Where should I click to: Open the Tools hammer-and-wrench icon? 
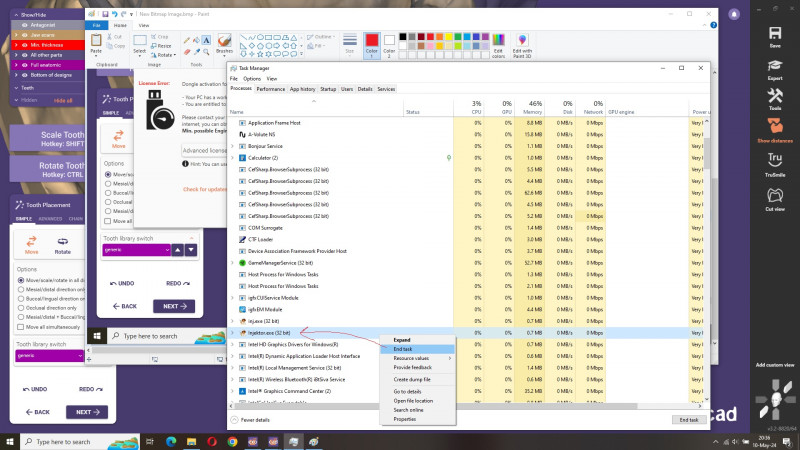coord(774,94)
